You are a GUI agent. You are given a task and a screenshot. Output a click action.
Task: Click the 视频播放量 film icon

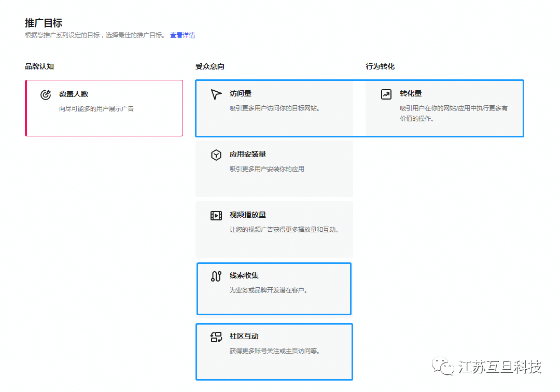click(x=216, y=216)
